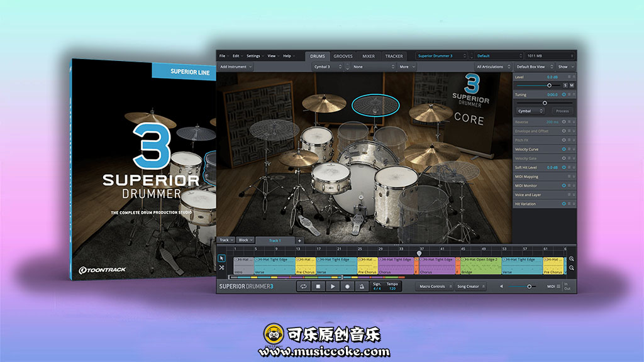The width and height of the screenshot is (644, 362).
Task: Click the master volume slider handle
Action: [529, 287]
